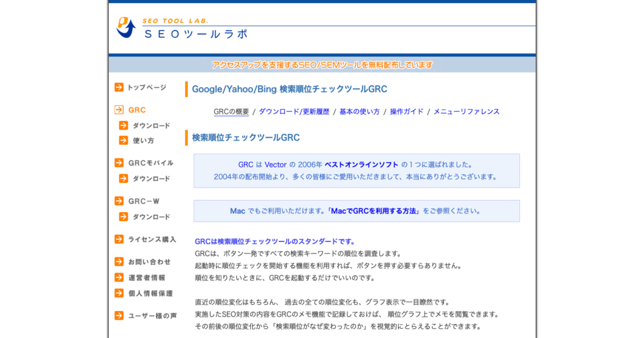Click ベストオンラインソフト link
This screenshot has width=644, height=338.
[x=362, y=164]
